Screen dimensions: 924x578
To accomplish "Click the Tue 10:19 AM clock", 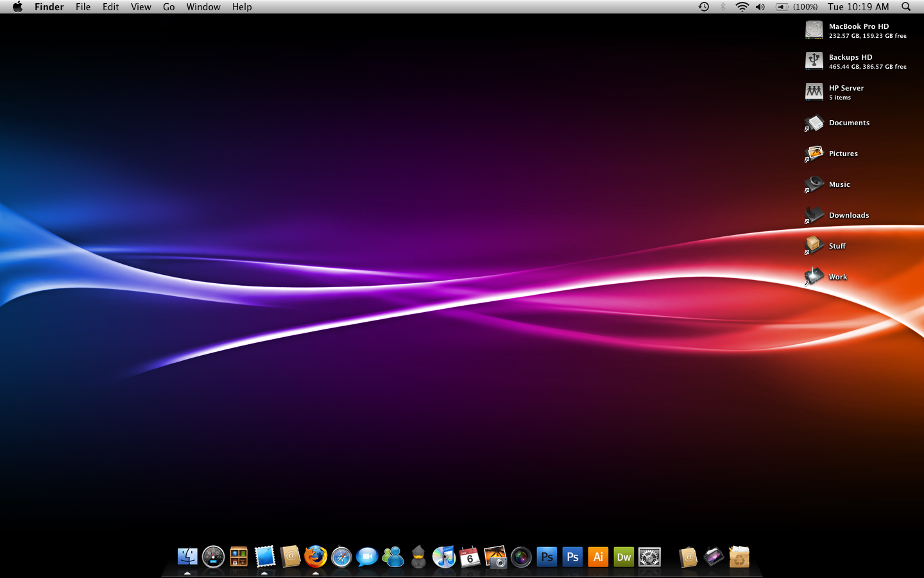I will (858, 7).
